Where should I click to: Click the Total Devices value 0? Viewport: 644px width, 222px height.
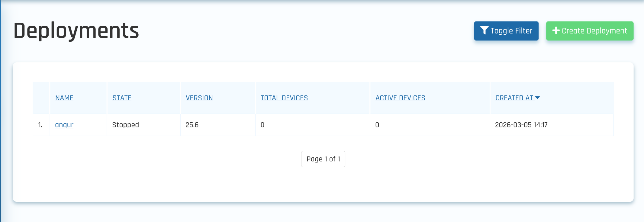pyautogui.click(x=262, y=125)
